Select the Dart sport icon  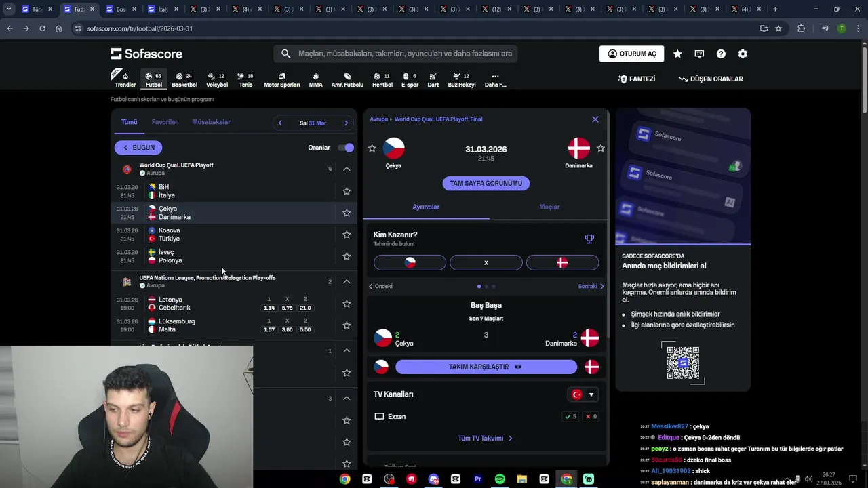pos(433,80)
